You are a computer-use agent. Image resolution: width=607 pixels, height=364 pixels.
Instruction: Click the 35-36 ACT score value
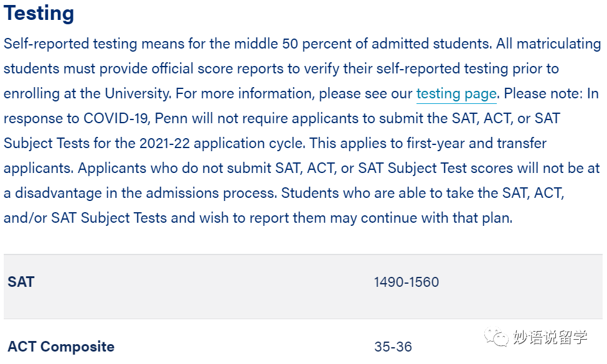coord(393,347)
